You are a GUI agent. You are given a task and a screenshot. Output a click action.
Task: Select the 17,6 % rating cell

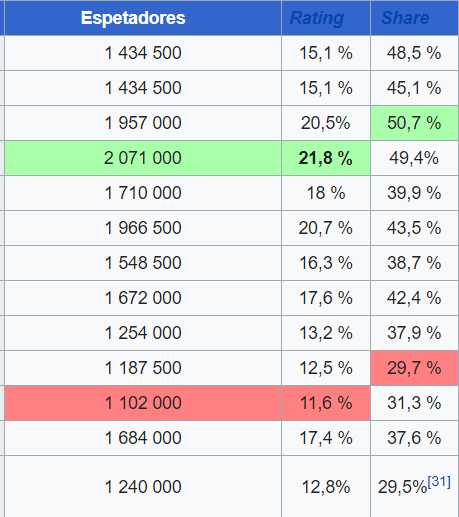(x=326, y=298)
